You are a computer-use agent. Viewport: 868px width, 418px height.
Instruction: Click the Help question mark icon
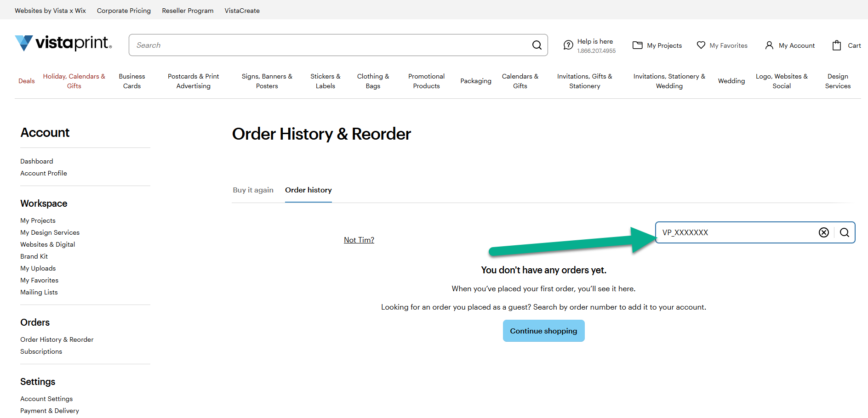click(568, 45)
